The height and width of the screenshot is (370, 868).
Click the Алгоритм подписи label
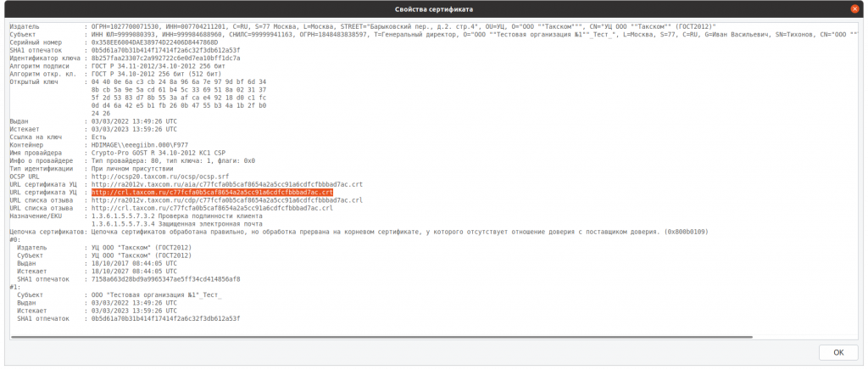pyautogui.click(x=40, y=66)
